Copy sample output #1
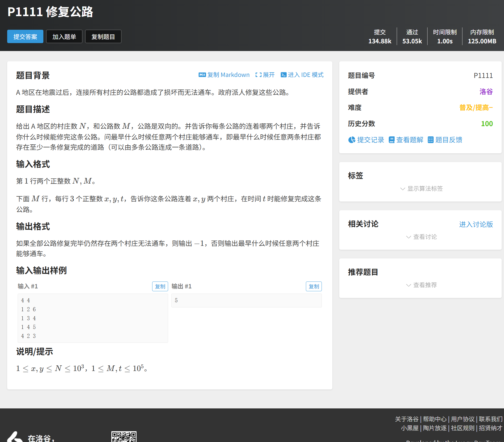Screen dimensions: 504x442 [x=314, y=286]
